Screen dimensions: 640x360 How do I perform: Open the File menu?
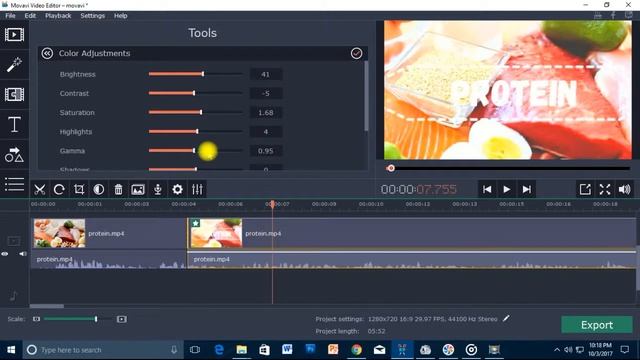pos(10,16)
